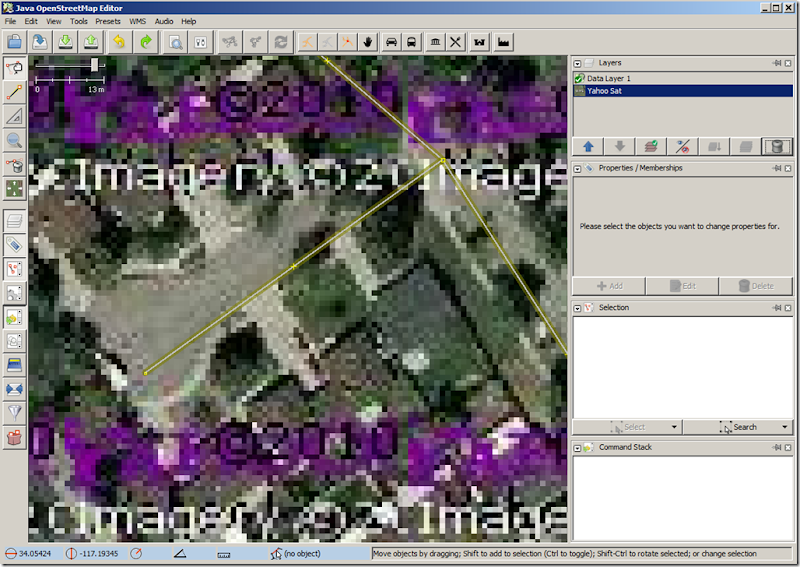Move layer up with blue arrow
The width and height of the screenshot is (800, 567).
588,147
